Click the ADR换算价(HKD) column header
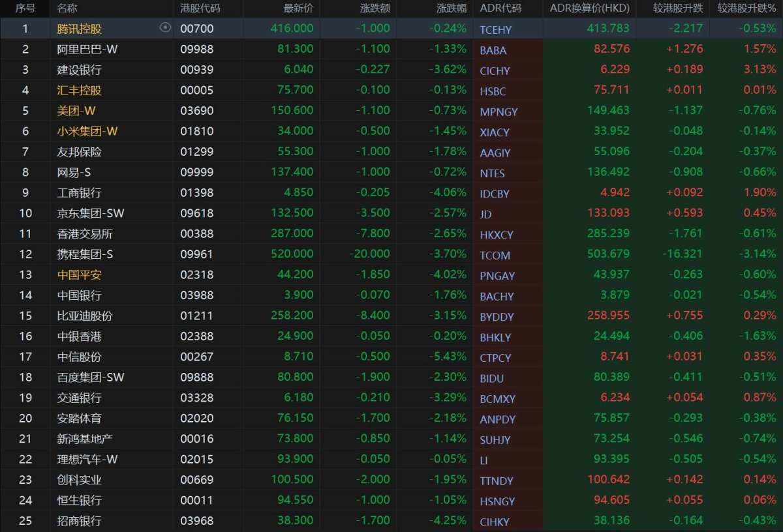Screen dimensions: 783x532 (590, 8)
